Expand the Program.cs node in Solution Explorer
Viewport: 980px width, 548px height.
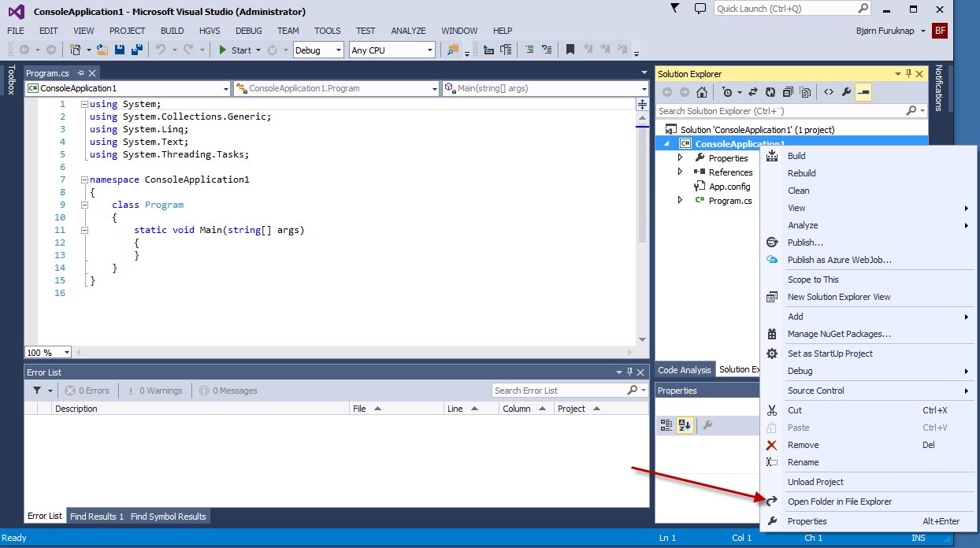pos(681,201)
